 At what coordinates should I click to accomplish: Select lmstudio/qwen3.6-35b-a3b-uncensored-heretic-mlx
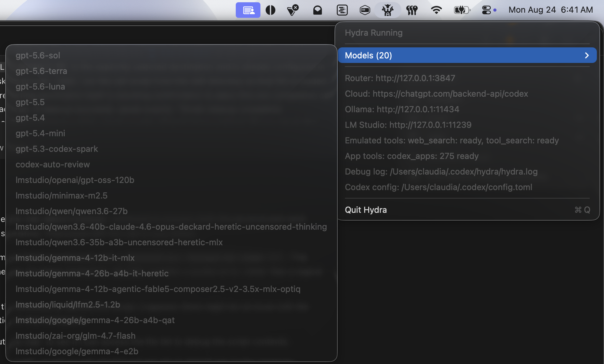pos(171,242)
